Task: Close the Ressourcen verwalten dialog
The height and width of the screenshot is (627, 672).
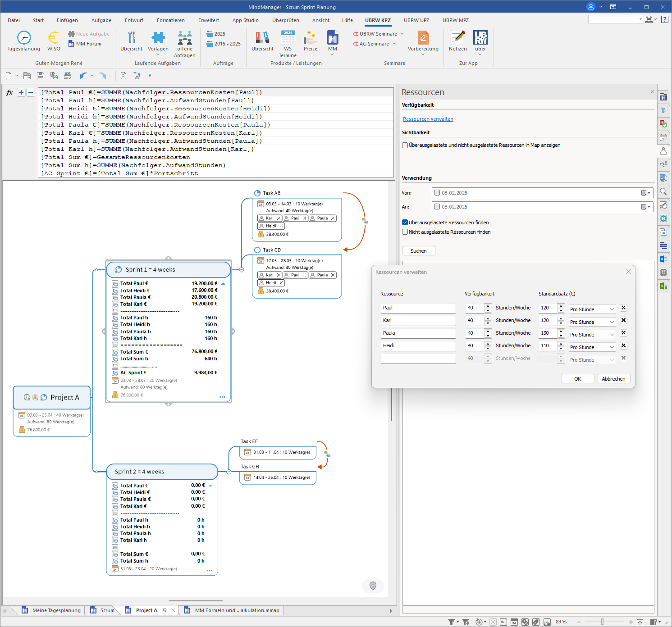Action: click(628, 272)
